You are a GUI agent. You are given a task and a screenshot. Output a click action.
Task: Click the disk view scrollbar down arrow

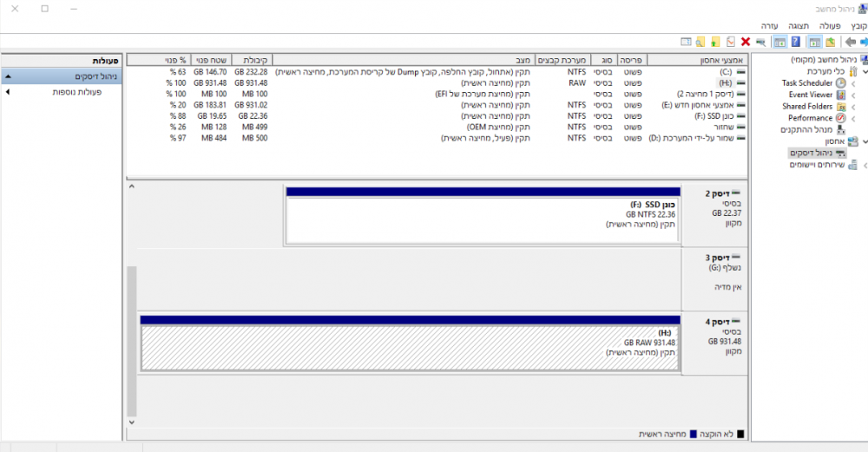[x=132, y=423]
